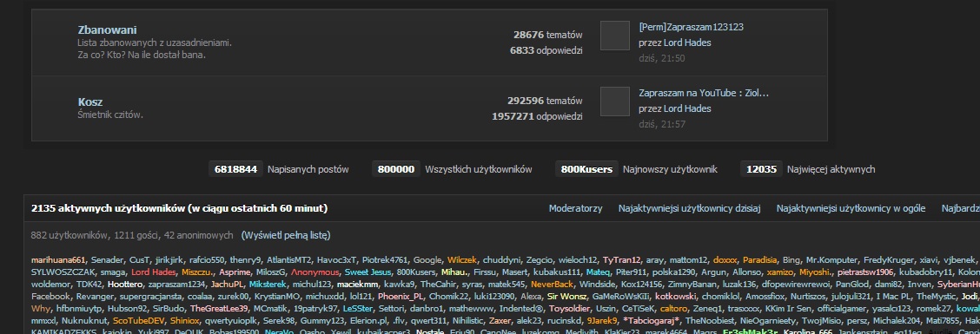Open user *Tabciogaraj* profile
The width and height of the screenshot is (980, 334).
pyautogui.click(x=652, y=321)
